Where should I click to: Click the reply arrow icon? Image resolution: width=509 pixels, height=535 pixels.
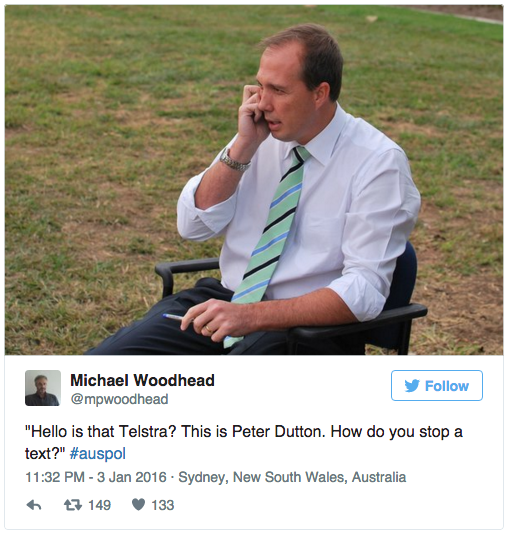tap(34, 505)
